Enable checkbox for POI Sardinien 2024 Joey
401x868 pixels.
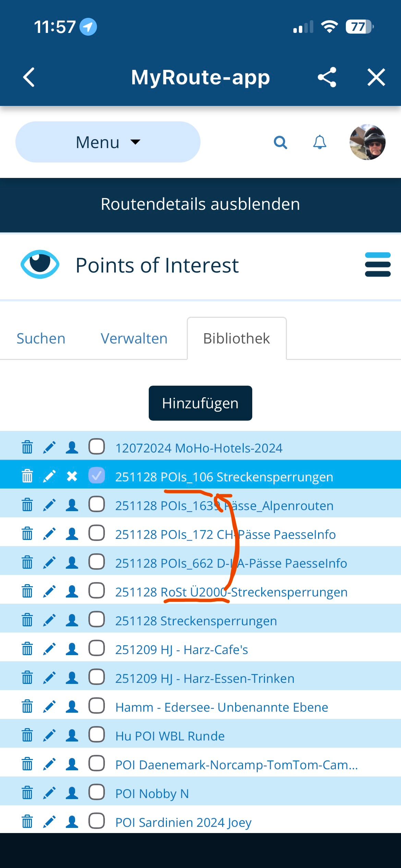[97, 821]
